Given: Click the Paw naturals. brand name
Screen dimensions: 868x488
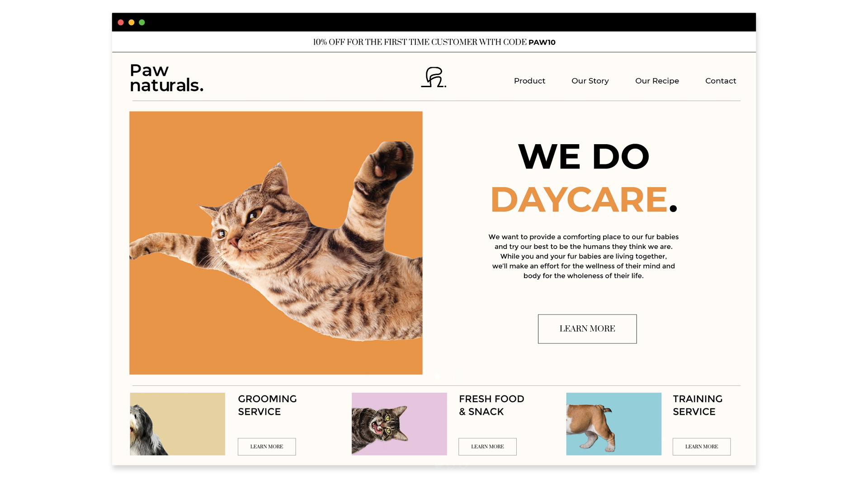Looking at the screenshot, I should pyautogui.click(x=166, y=78).
